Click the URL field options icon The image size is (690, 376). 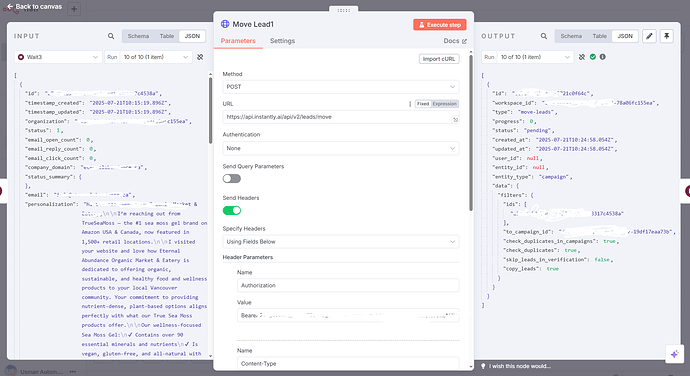410,104
